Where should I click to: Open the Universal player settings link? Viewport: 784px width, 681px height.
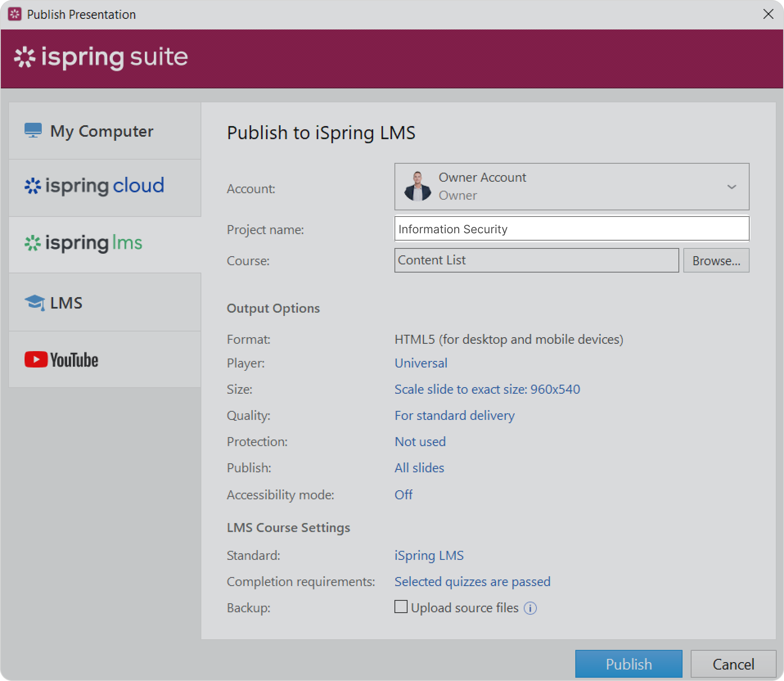click(421, 363)
